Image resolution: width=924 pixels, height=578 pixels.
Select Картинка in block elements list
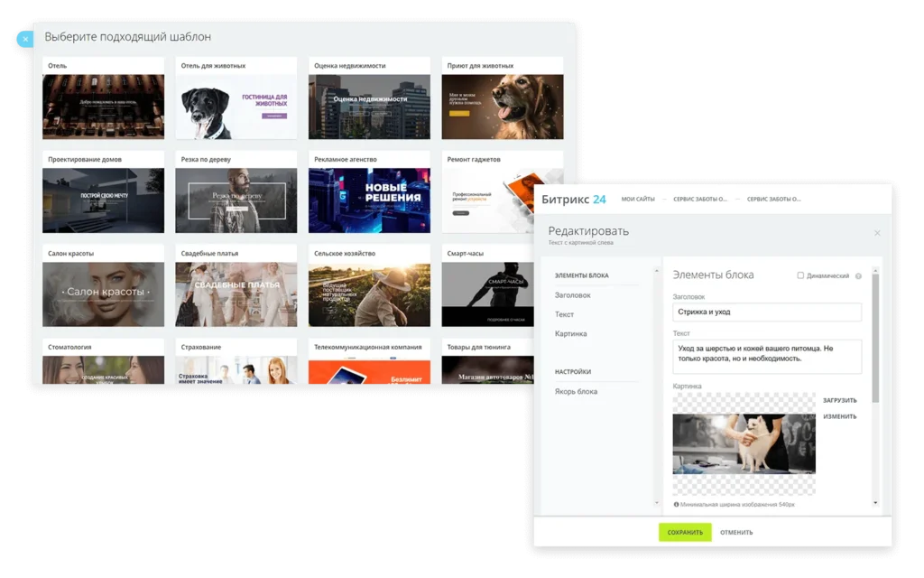(571, 334)
